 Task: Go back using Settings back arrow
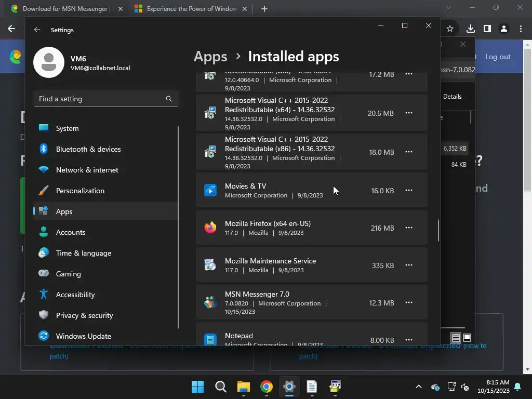point(37,30)
